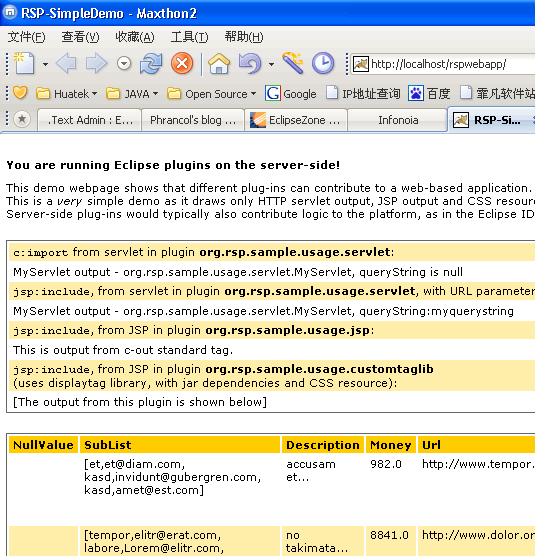Sort table by Url column header
Viewport: 535px width, 556px height.
pos(477,445)
